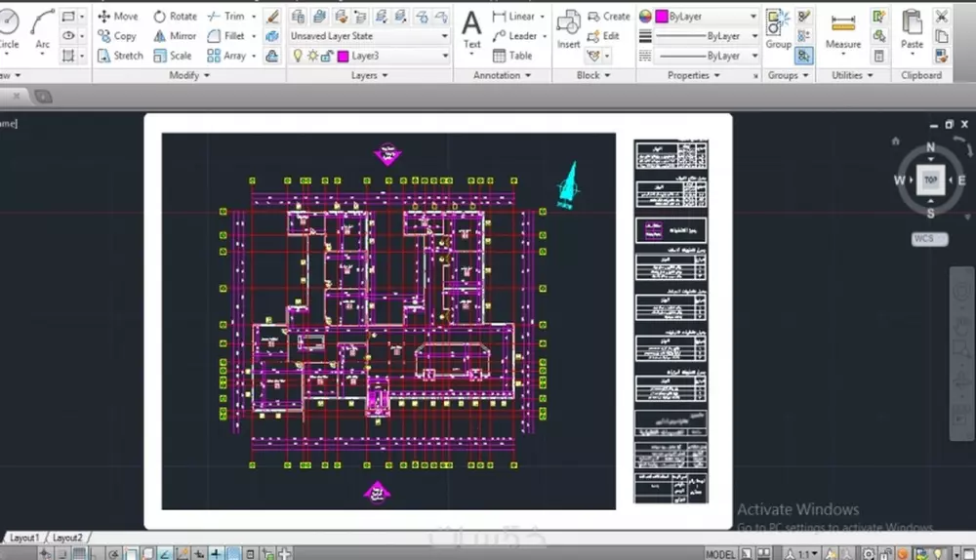Click the Erase tool icon
976x560 pixels.
coord(272,17)
